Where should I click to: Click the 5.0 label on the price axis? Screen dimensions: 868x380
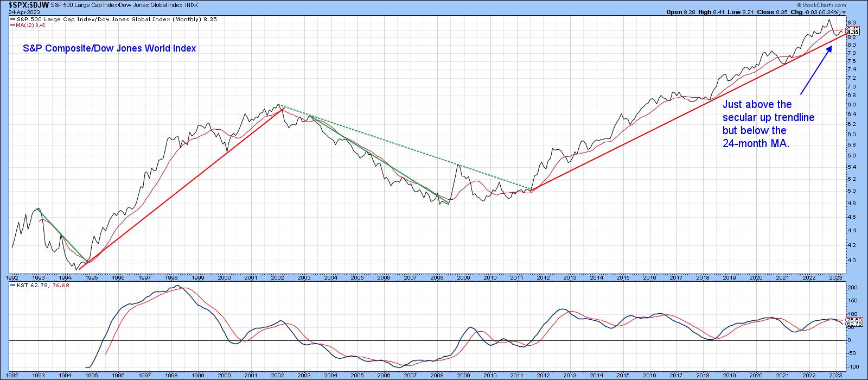(x=851, y=191)
